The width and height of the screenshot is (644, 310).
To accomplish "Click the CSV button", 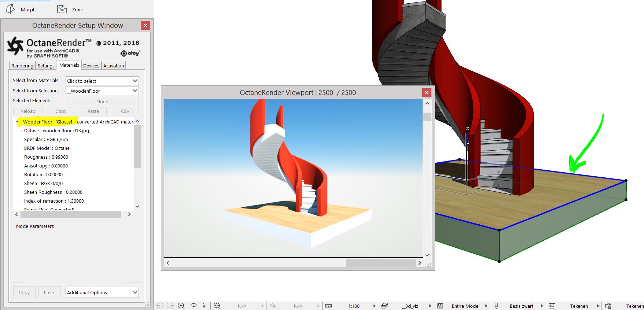I will (125, 111).
